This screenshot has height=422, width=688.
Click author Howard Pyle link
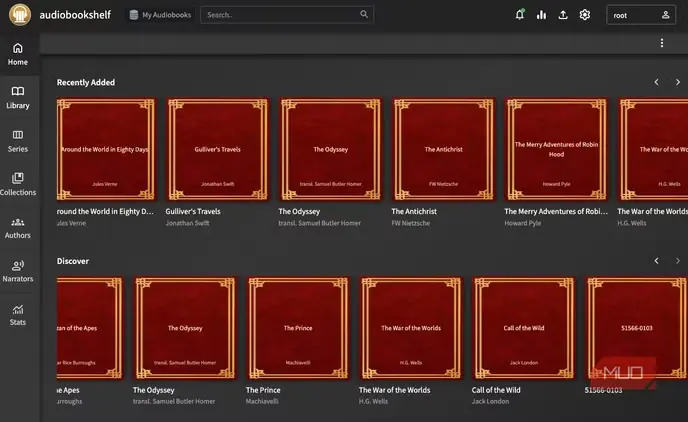(x=523, y=223)
